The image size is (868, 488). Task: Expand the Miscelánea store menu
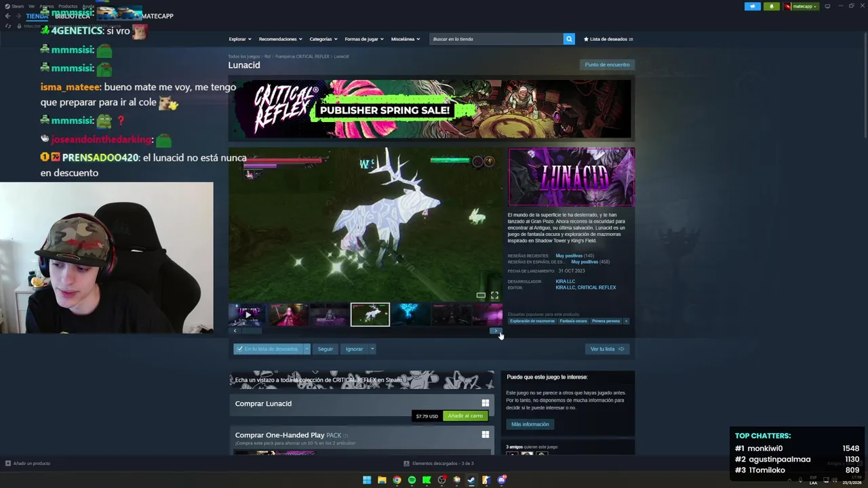[406, 39]
